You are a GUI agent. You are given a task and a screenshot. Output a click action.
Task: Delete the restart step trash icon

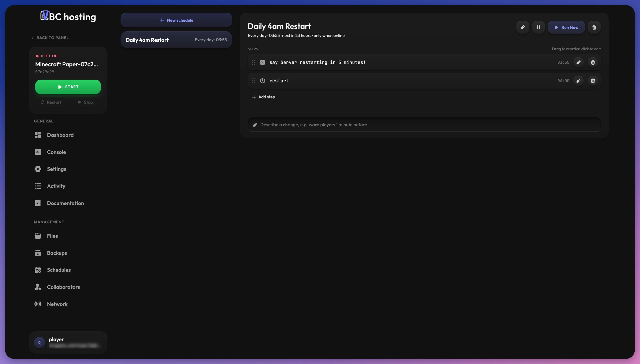pyautogui.click(x=593, y=80)
